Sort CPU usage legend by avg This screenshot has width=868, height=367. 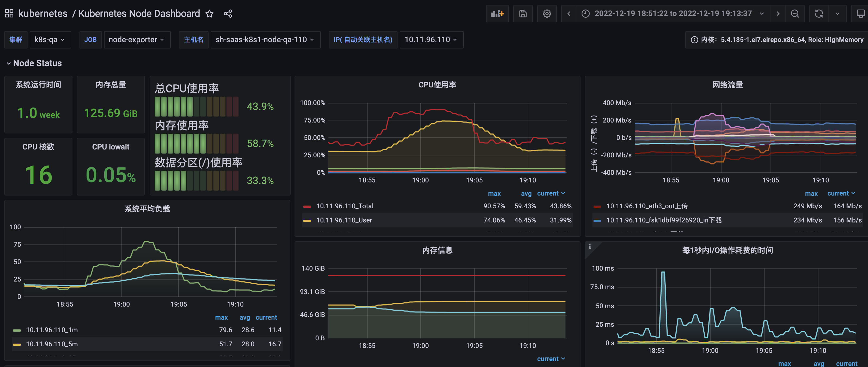pyautogui.click(x=526, y=194)
